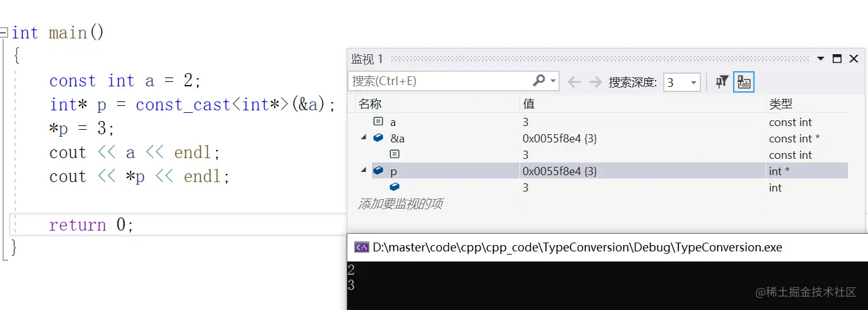This screenshot has width=868, height=310.
Task: Click the value 3 in row a
Action: 526,122
